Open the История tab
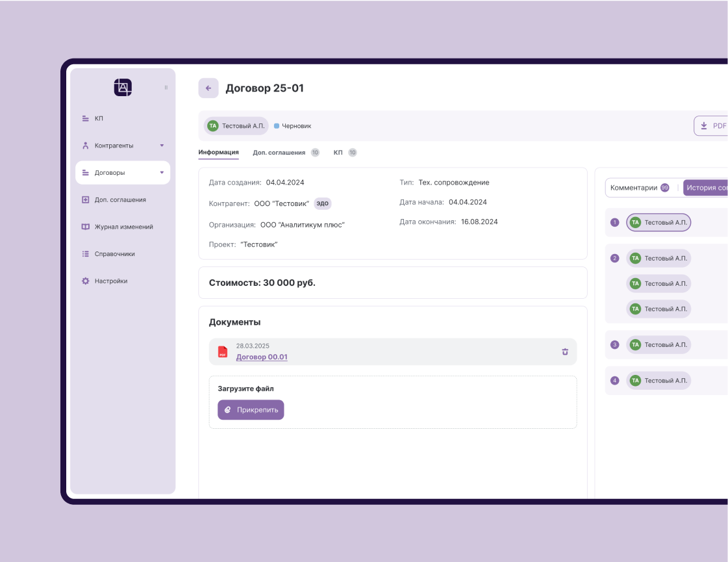728x562 pixels. click(x=706, y=188)
